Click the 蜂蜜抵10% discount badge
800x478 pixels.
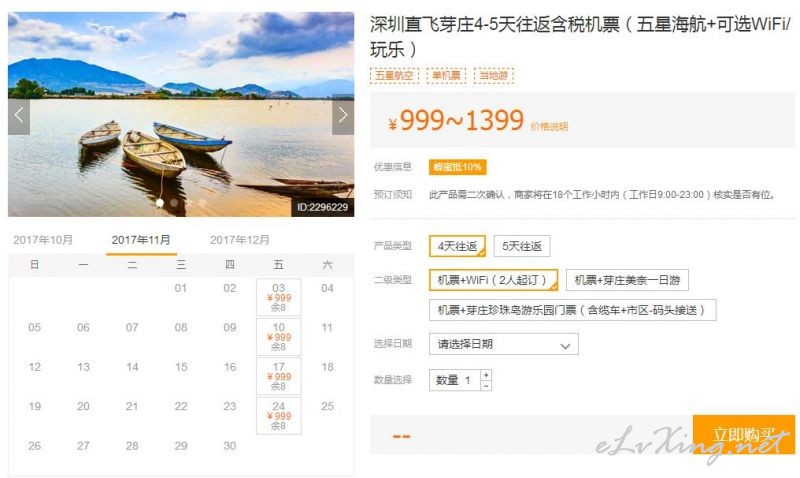(457, 167)
